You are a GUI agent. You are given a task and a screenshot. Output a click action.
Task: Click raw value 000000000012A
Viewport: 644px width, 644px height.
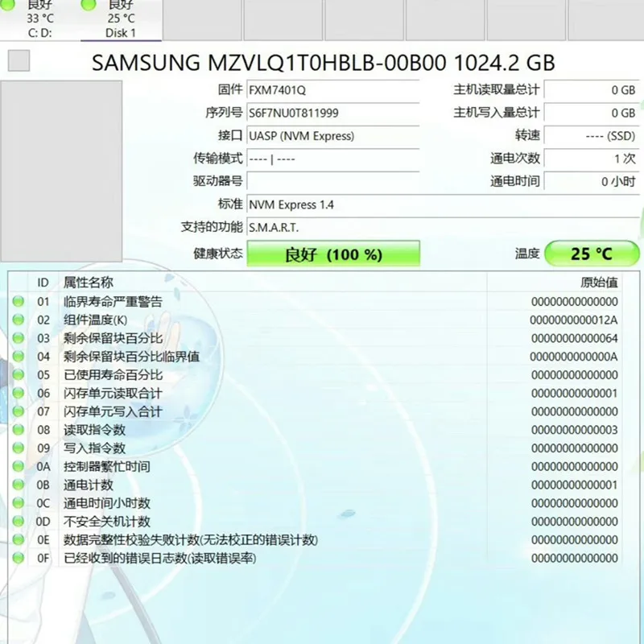[x=574, y=320]
